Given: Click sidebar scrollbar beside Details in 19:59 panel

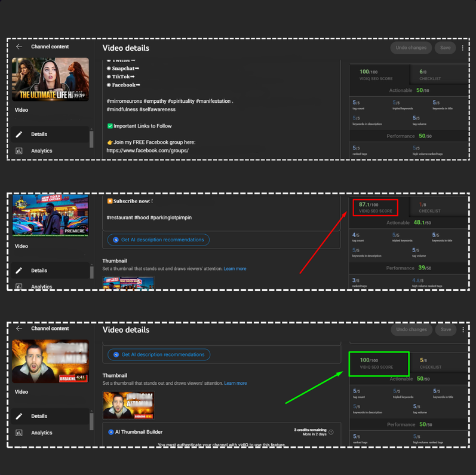Looking at the screenshot, I should [x=91, y=139].
